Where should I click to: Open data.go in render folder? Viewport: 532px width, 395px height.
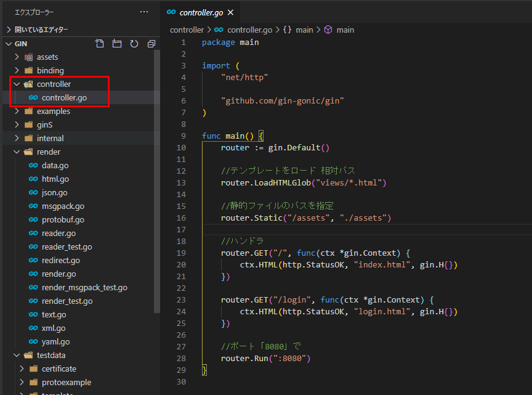click(55, 165)
